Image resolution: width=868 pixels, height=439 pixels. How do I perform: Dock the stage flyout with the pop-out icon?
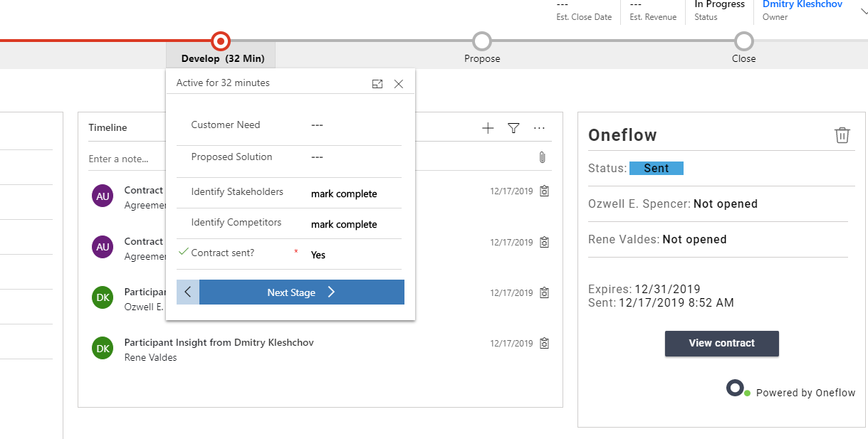click(x=377, y=84)
